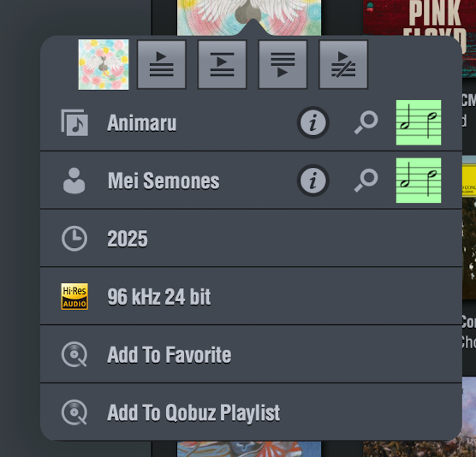Click the Add to end of queue button

pos(283,65)
